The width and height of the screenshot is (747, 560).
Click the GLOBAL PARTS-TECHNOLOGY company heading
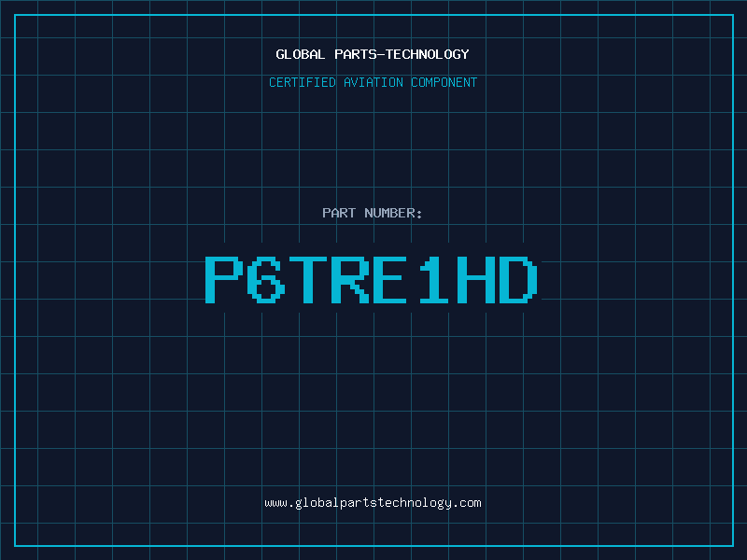(x=373, y=54)
